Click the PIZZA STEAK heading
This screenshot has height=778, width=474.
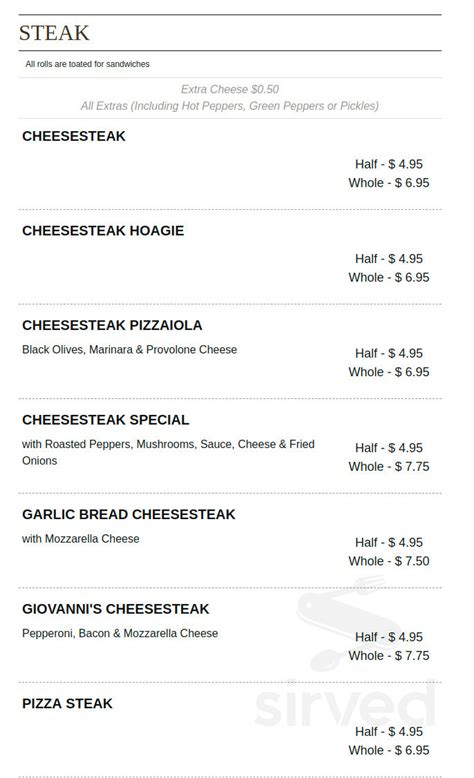68,704
